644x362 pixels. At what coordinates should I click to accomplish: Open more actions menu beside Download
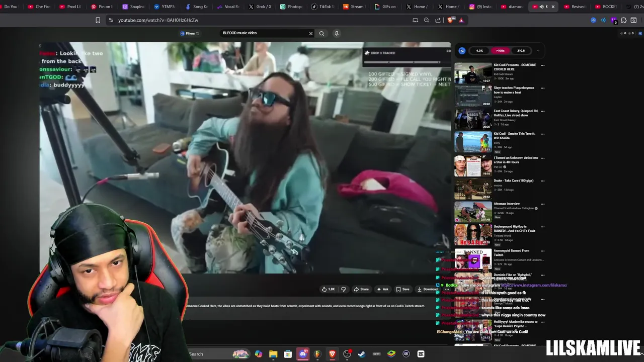point(447,289)
